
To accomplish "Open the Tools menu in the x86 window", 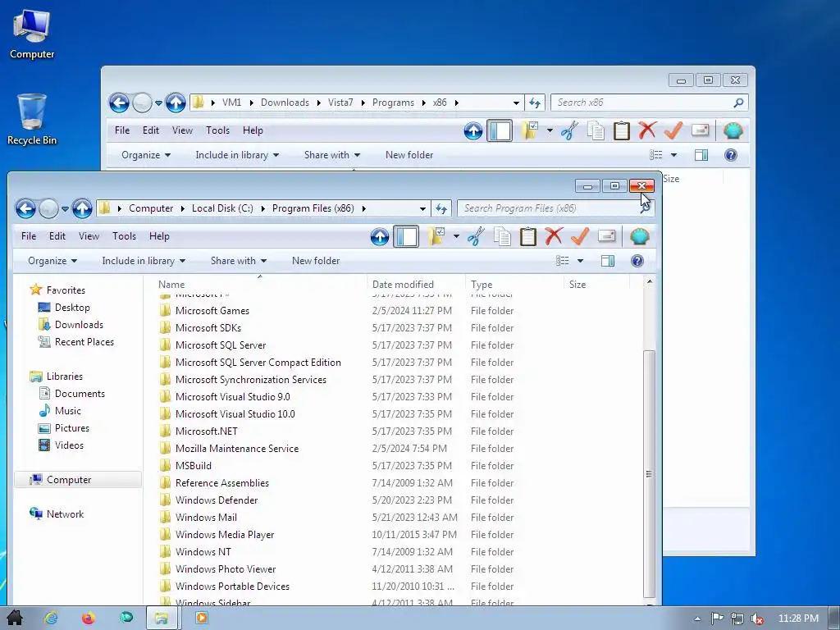I will pyautogui.click(x=217, y=130).
